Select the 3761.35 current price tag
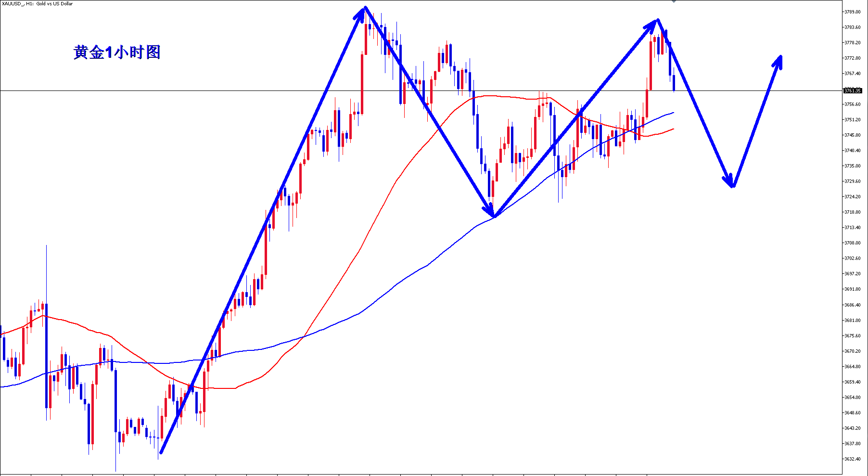This screenshot has width=868, height=476. click(x=853, y=90)
